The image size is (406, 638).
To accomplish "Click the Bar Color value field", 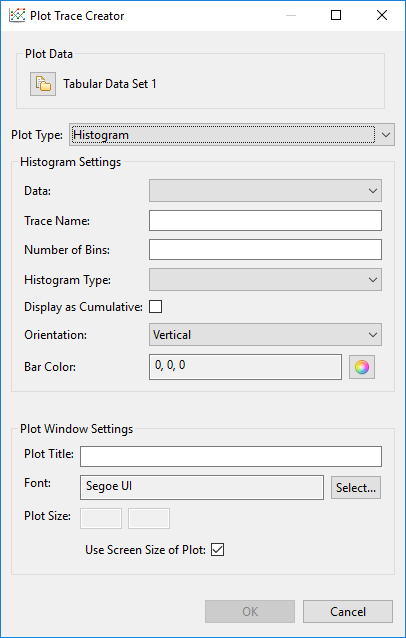I will coord(245,367).
